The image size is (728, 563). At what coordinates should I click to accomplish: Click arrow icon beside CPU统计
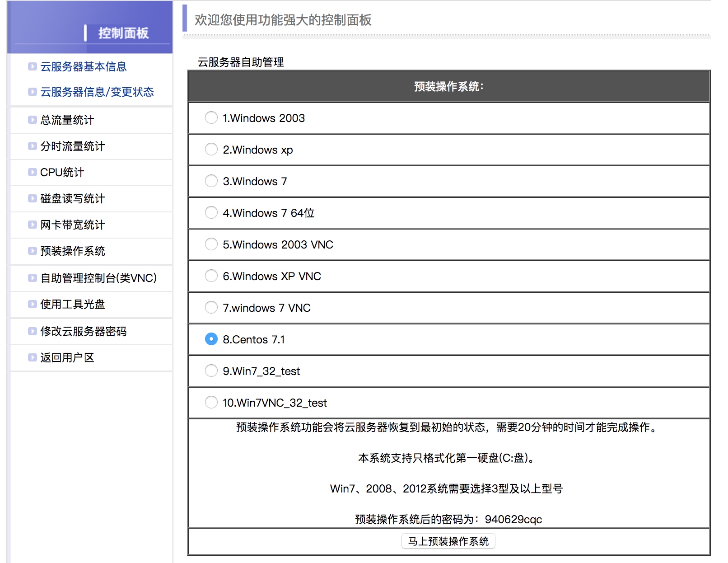tap(32, 172)
